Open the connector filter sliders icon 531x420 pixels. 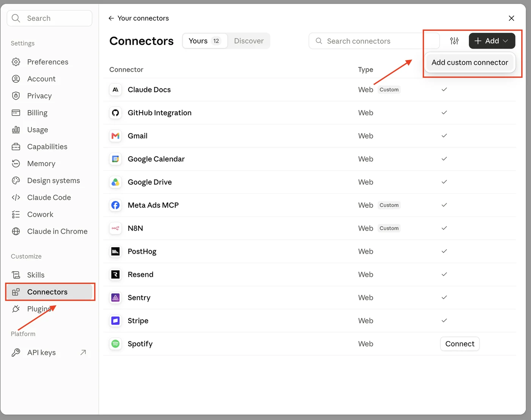pos(454,41)
